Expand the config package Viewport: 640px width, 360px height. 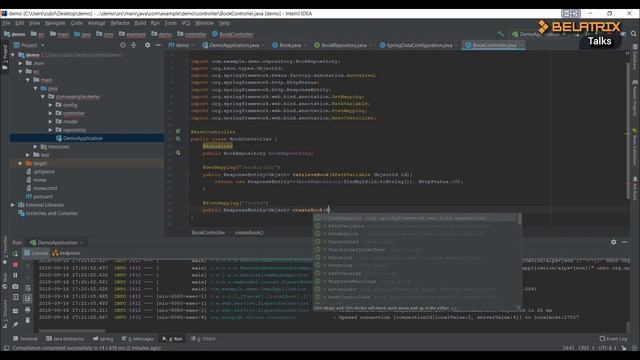click(51, 105)
